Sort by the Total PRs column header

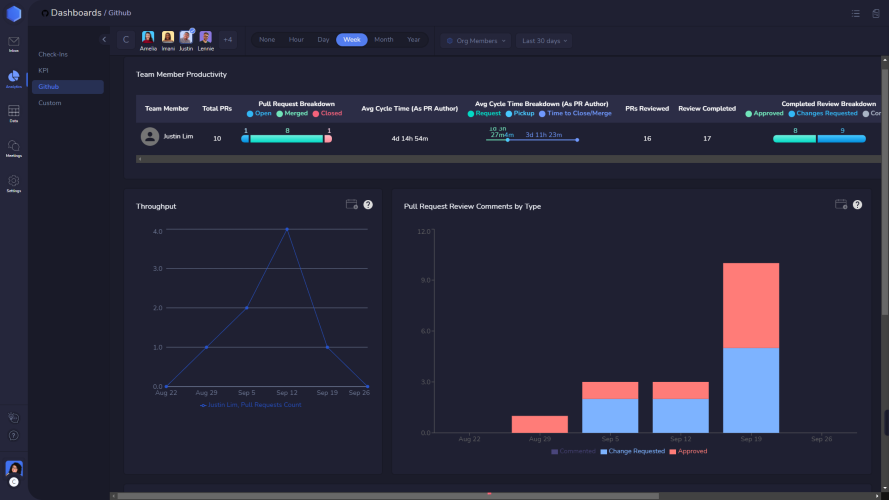[x=217, y=108]
